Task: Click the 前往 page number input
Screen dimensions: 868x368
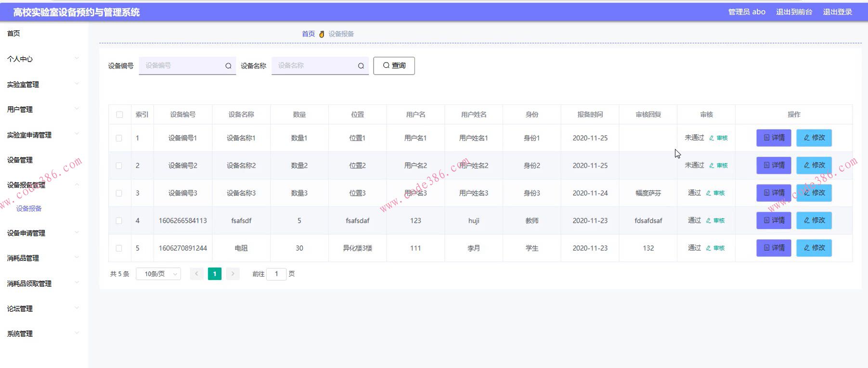Action: [276, 274]
